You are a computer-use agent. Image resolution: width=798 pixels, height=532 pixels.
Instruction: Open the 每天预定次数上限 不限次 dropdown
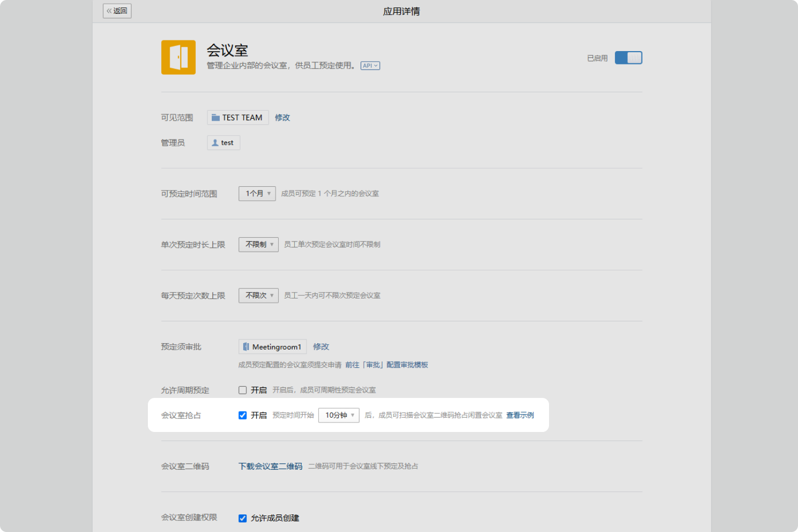point(259,295)
